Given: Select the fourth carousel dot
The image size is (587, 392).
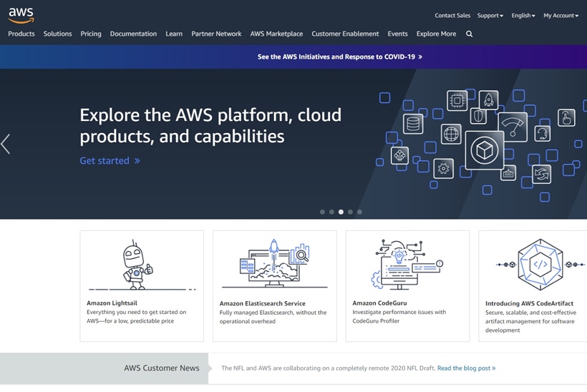Looking at the screenshot, I should (x=350, y=212).
